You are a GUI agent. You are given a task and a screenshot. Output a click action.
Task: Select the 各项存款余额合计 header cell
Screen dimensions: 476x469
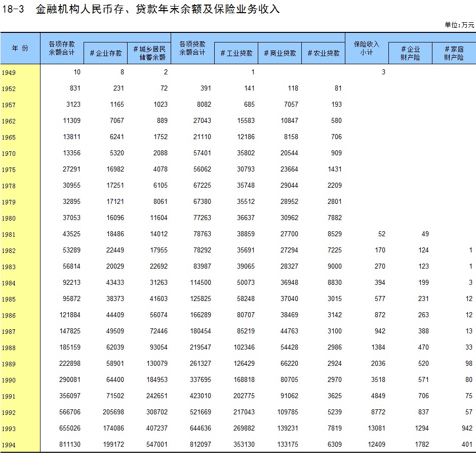point(62,48)
